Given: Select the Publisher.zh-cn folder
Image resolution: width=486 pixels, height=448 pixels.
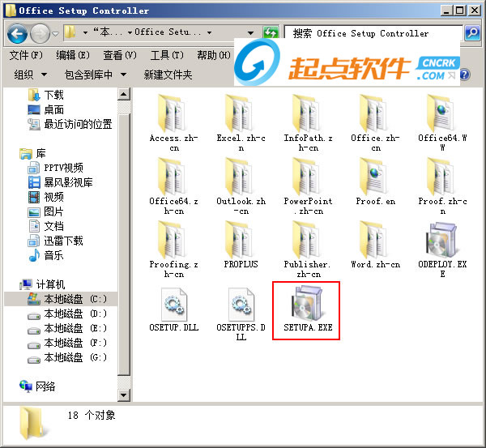Looking at the screenshot, I should [x=308, y=250].
